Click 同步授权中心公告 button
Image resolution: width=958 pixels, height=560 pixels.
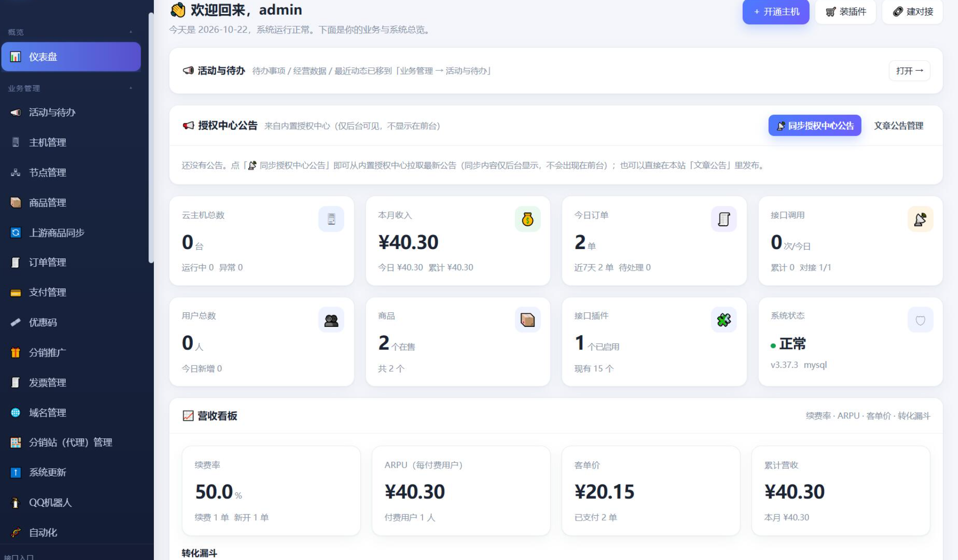[x=815, y=126]
